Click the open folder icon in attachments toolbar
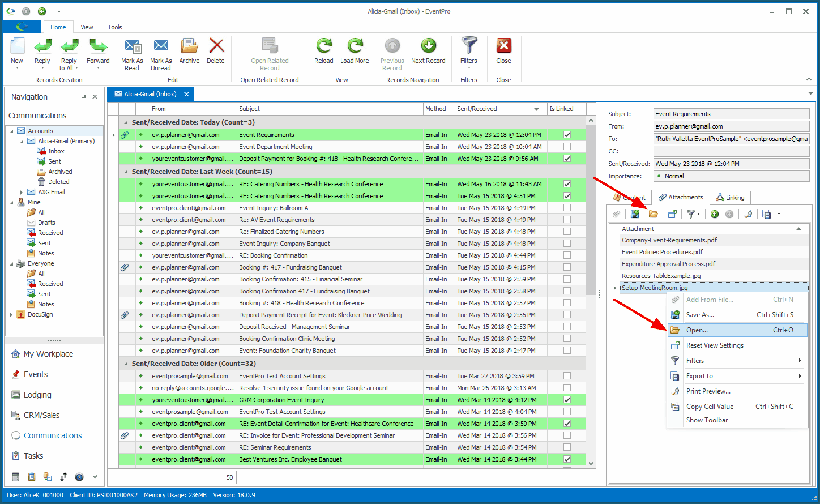820x504 pixels. coord(653,214)
